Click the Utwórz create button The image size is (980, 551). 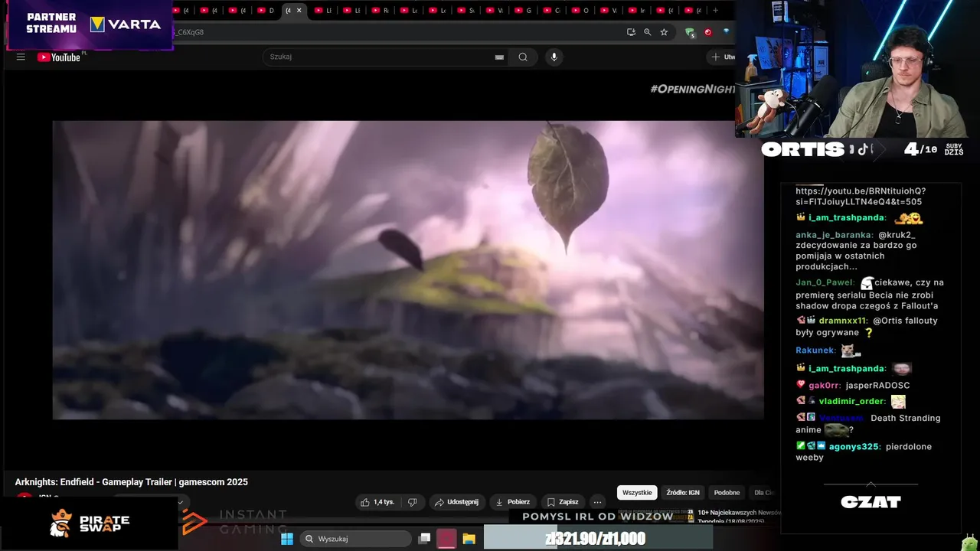click(x=721, y=57)
